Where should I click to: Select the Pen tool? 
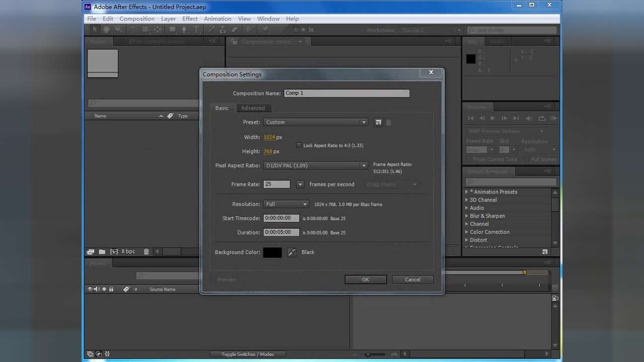point(184,30)
